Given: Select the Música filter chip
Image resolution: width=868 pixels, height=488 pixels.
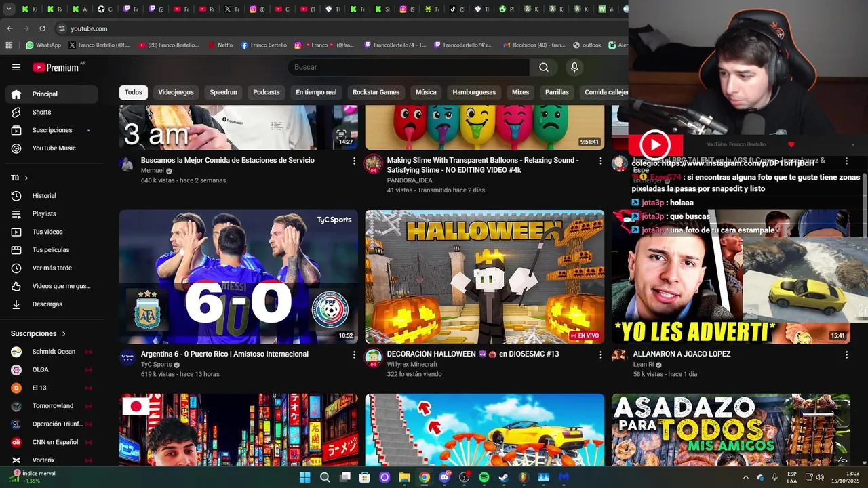Looking at the screenshot, I should pyautogui.click(x=426, y=92).
